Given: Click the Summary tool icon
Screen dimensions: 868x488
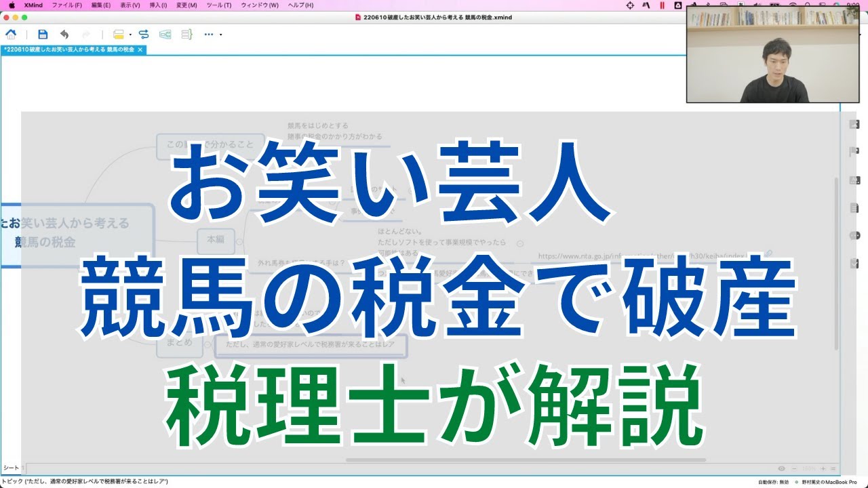Looking at the screenshot, I should coord(185,34).
